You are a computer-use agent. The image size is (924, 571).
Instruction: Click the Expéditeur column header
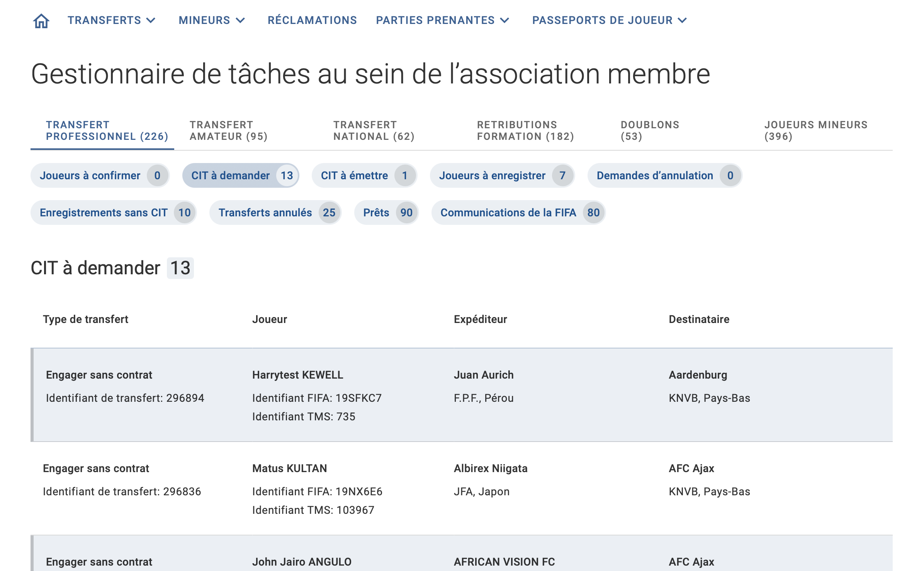[481, 319]
